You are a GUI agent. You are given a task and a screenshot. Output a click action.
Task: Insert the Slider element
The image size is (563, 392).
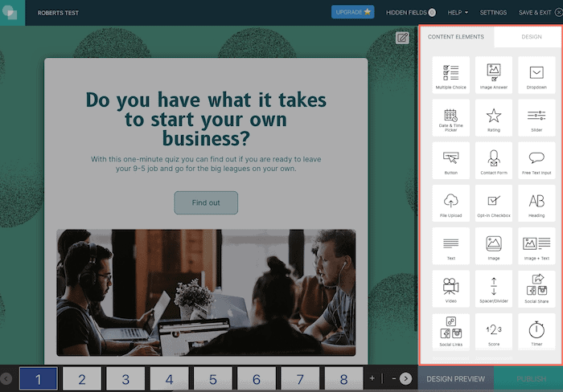click(536, 117)
